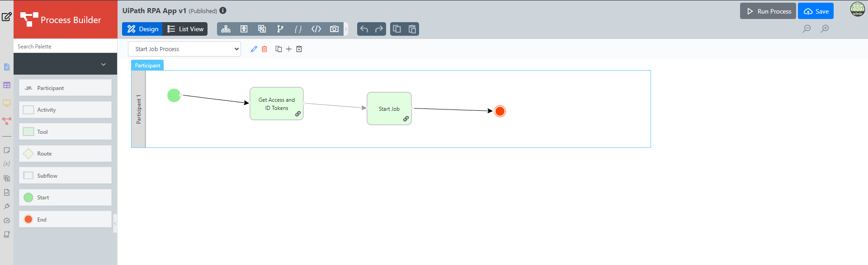Click the Save button
The width and height of the screenshot is (868, 265).
pos(816,11)
